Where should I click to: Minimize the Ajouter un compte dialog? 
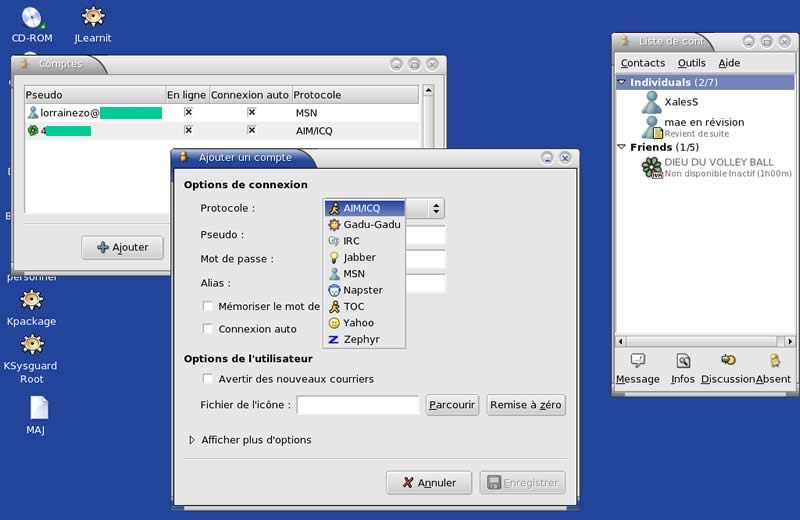(547, 158)
